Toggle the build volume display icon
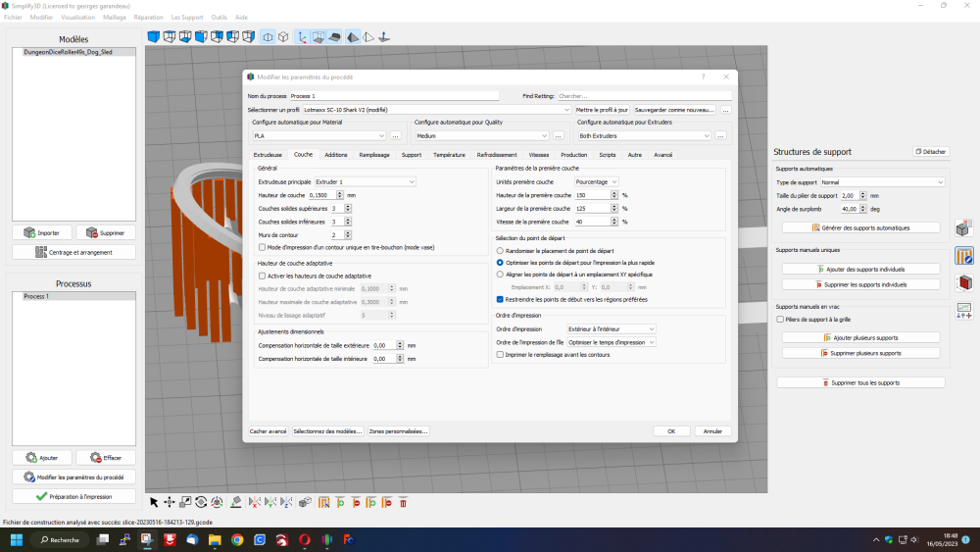980x552 pixels. click(x=318, y=37)
